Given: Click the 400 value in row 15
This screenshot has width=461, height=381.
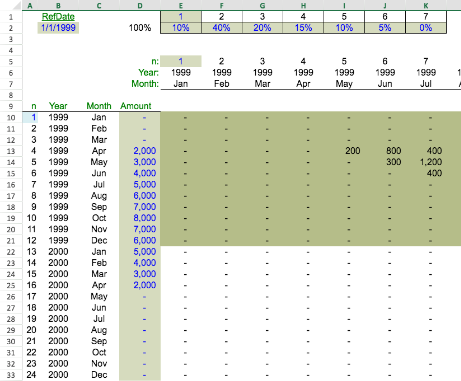Looking at the screenshot, I should tap(434, 173).
